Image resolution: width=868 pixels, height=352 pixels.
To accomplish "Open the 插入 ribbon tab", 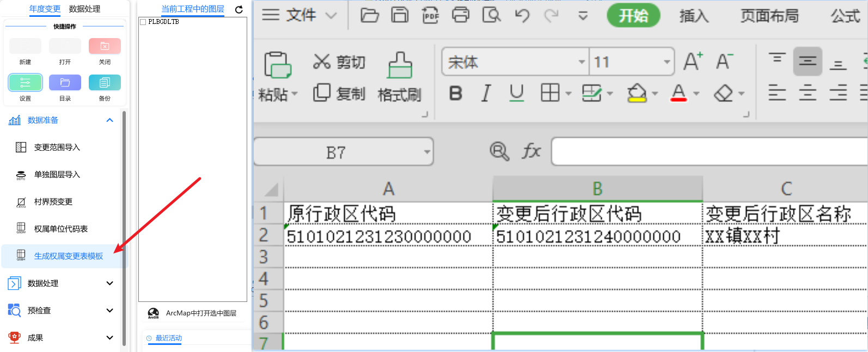I will tap(694, 16).
